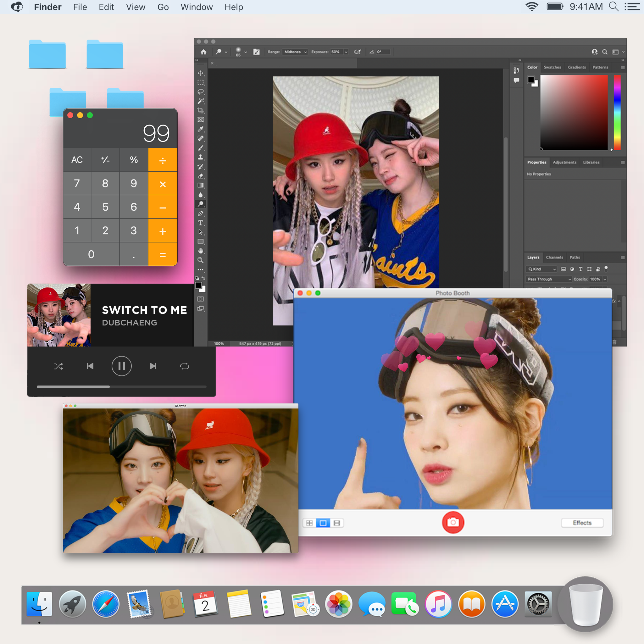
Task: Open the Channels tab
Action: point(554,257)
